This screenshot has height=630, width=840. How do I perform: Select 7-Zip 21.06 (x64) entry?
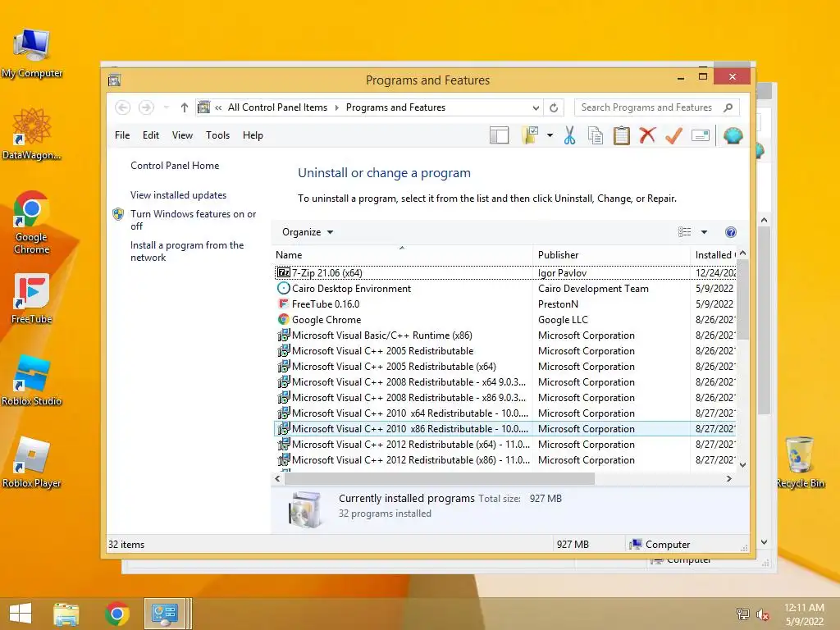[505, 272]
